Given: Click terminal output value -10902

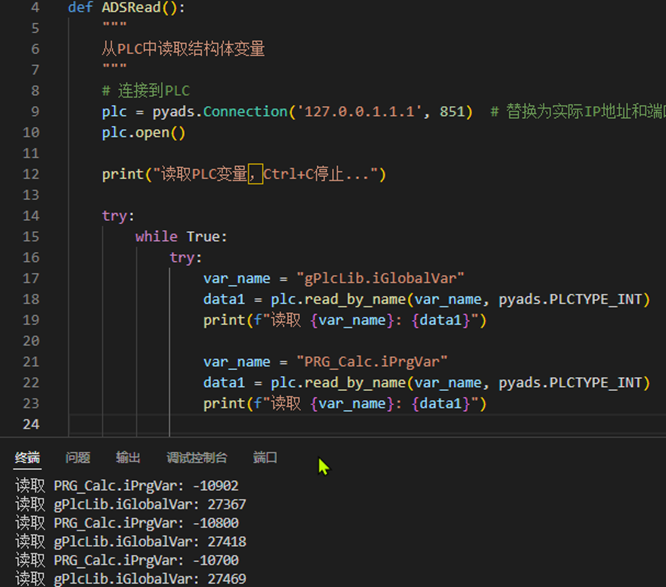Looking at the screenshot, I should coord(220,486).
